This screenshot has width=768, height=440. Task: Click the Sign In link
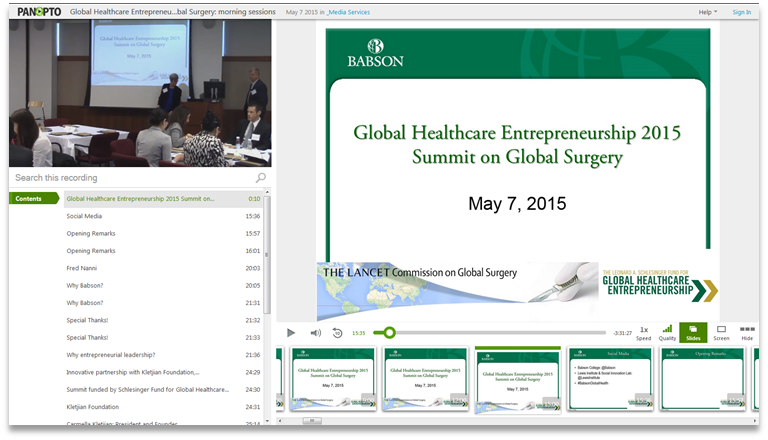[741, 12]
